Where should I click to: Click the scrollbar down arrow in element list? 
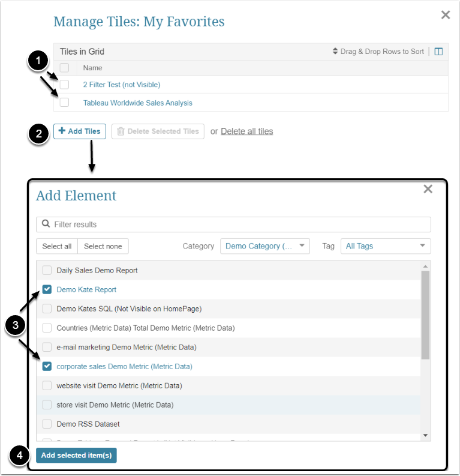pos(425,435)
